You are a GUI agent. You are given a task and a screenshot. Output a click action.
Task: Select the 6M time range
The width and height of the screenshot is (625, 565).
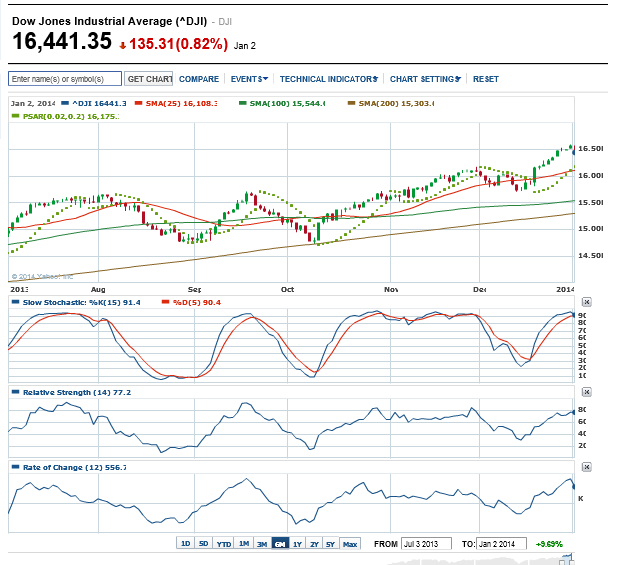tap(280, 543)
